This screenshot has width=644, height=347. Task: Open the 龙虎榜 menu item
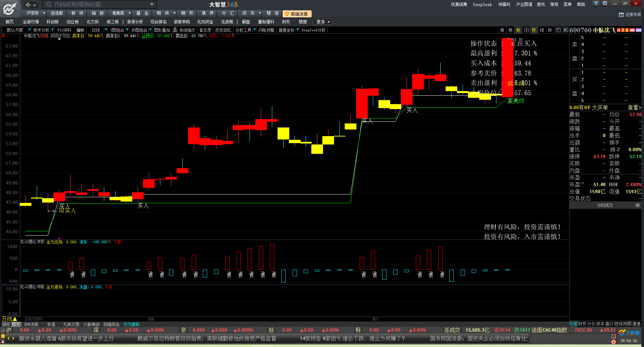[x=227, y=22]
